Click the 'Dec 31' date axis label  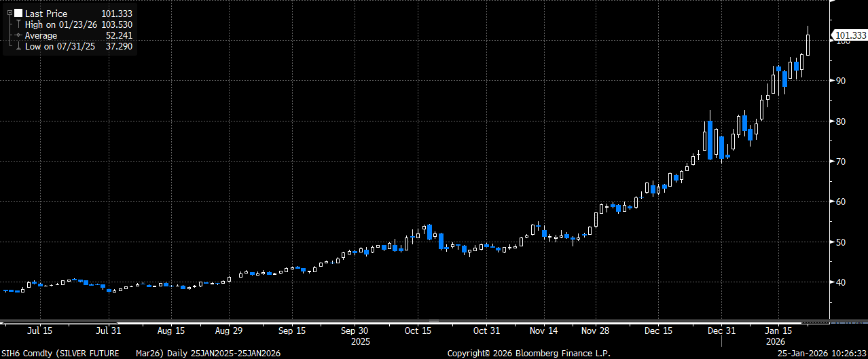click(721, 331)
